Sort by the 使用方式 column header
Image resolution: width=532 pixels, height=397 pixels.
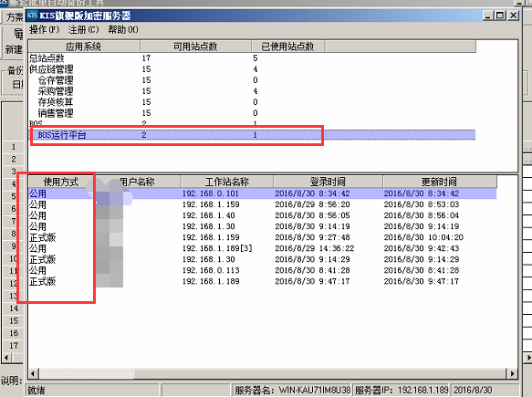tap(60, 182)
